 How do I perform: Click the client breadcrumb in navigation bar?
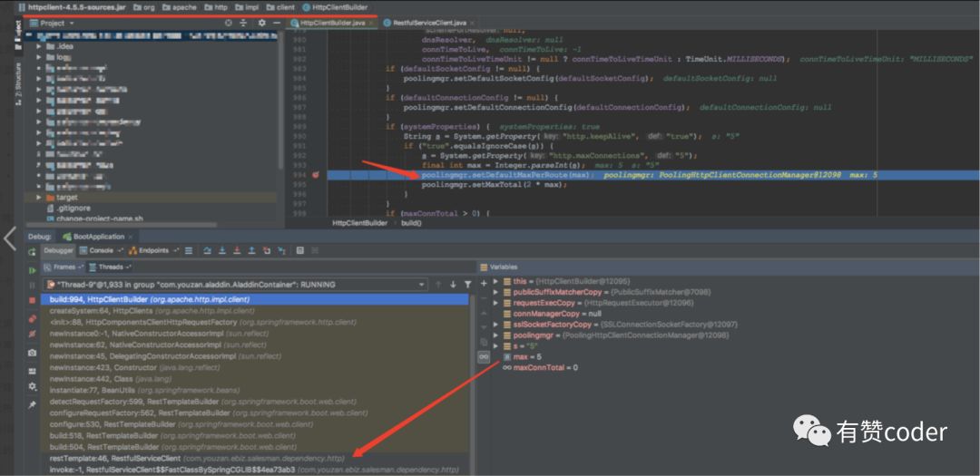pyautogui.click(x=285, y=6)
